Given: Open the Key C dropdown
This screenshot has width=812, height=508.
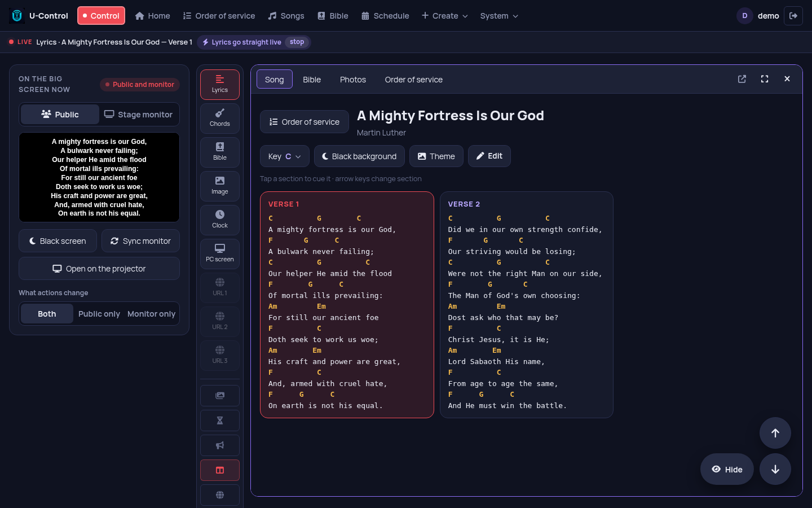Looking at the screenshot, I should (285, 156).
